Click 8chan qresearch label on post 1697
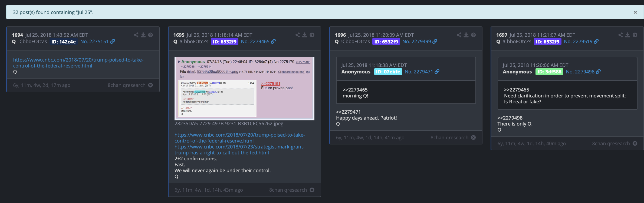This screenshot has width=644, height=203. coord(611,143)
